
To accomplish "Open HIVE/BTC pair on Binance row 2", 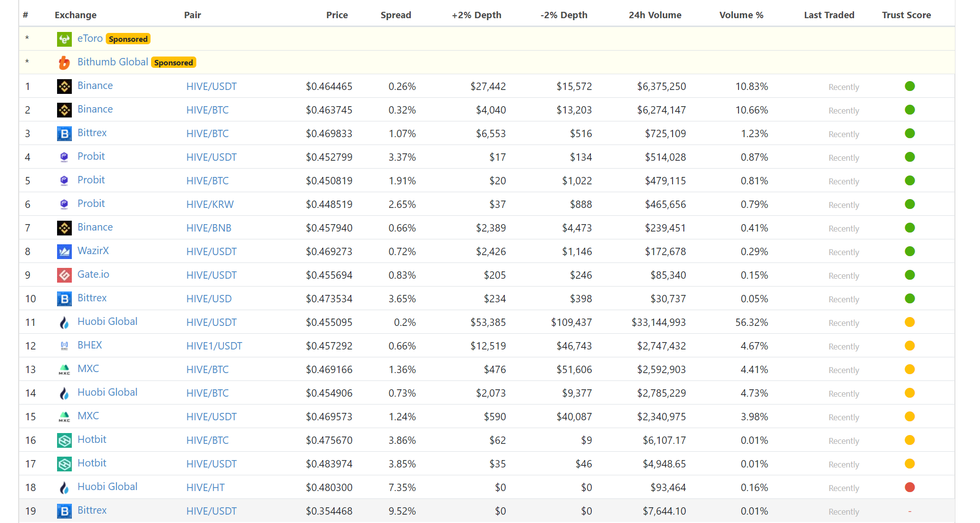I will 208,110.
